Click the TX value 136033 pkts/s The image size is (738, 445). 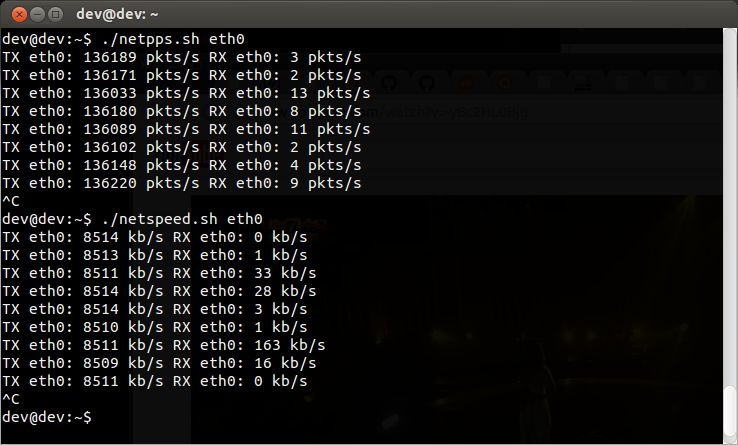coord(141,93)
